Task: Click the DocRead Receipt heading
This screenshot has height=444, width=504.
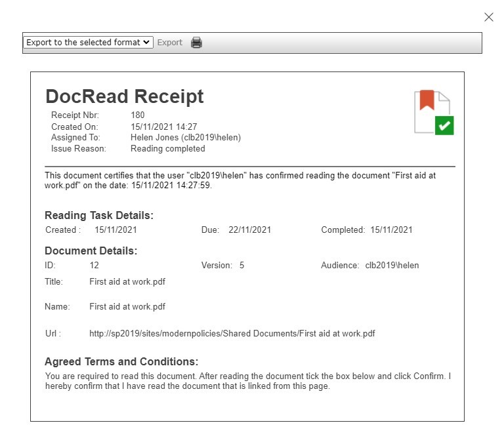Action: pyautogui.click(x=124, y=96)
